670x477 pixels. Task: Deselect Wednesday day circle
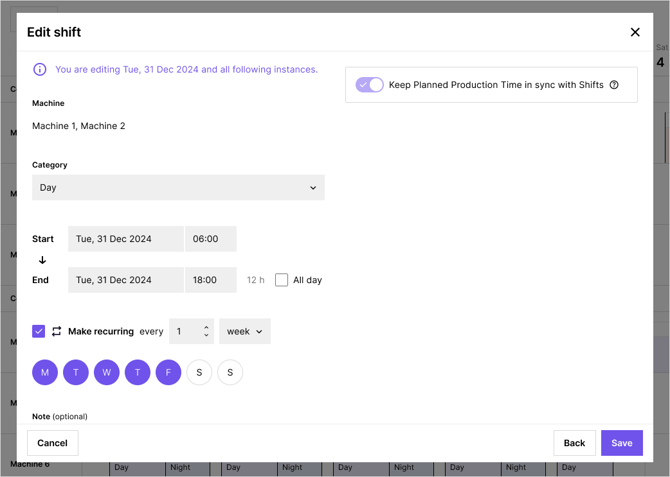(x=107, y=372)
